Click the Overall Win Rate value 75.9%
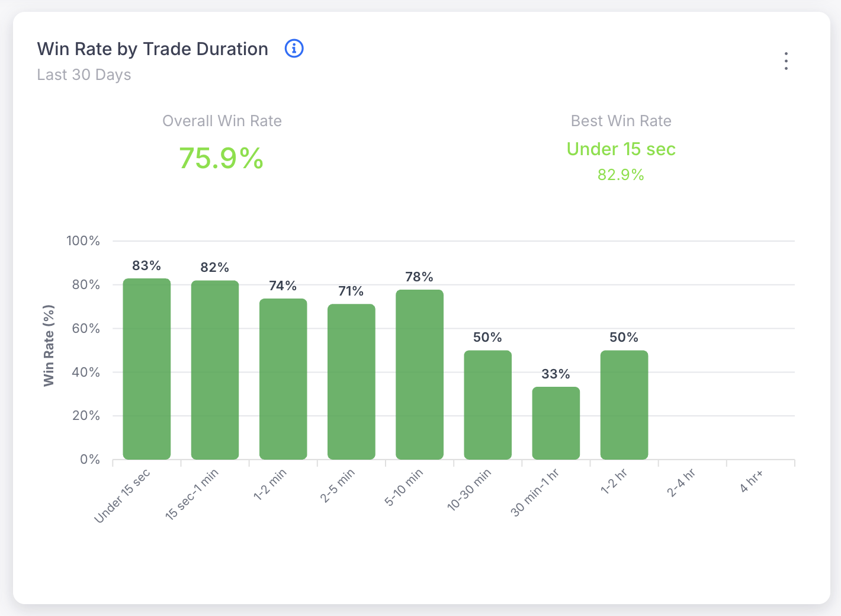This screenshot has width=841, height=616. pyautogui.click(x=222, y=158)
